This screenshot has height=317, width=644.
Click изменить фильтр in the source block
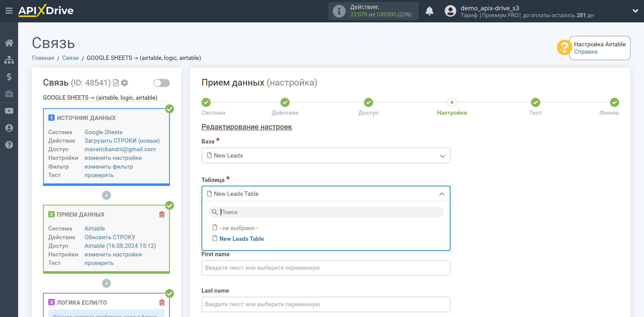tap(109, 167)
